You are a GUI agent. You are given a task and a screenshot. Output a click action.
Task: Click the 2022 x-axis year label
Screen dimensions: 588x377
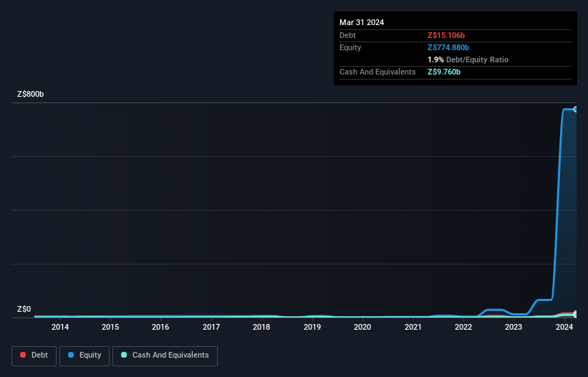tap(463, 327)
